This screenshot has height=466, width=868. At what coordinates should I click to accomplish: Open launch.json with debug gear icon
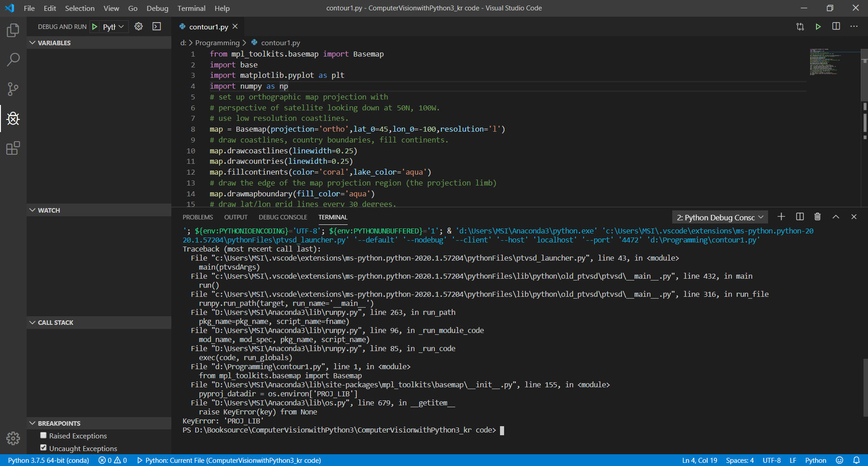[138, 27]
